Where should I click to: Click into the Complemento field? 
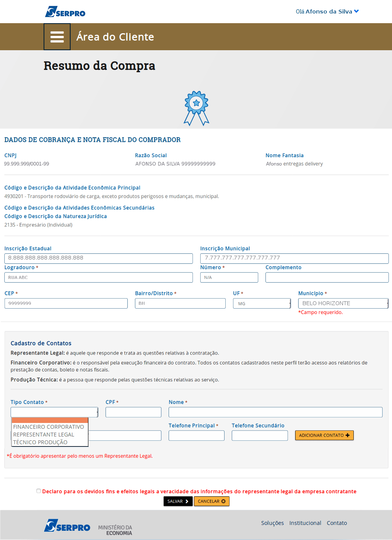pos(327,277)
